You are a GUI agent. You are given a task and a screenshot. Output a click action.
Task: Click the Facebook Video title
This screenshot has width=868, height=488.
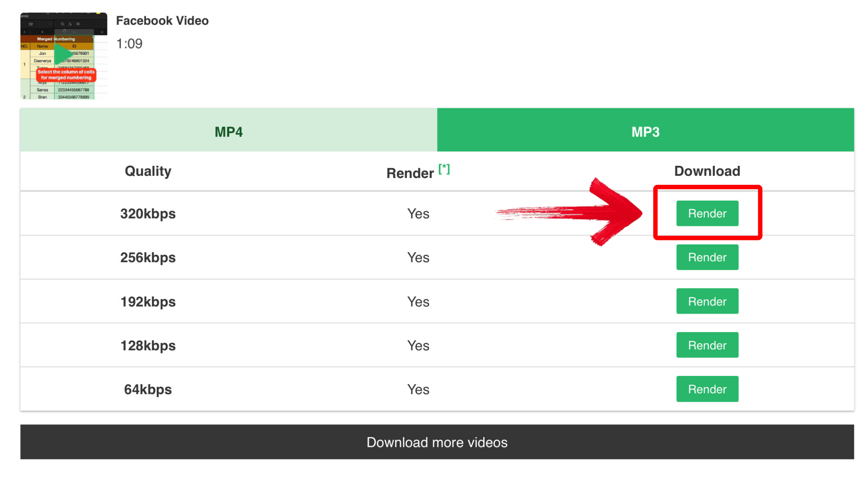162,21
